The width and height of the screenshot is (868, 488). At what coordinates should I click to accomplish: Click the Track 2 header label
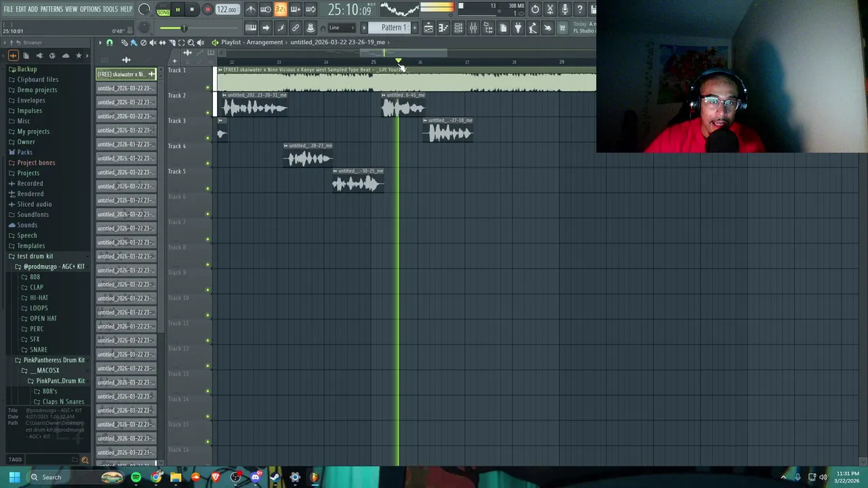click(x=177, y=96)
